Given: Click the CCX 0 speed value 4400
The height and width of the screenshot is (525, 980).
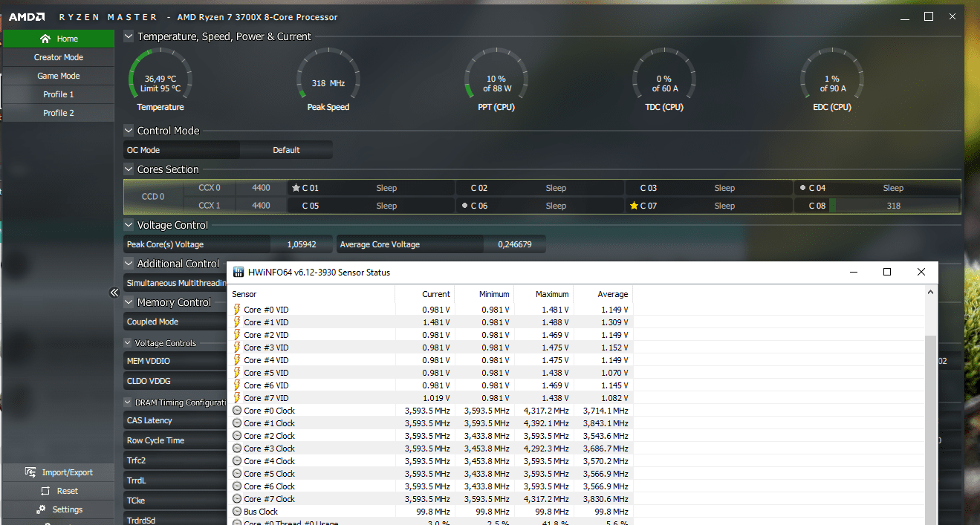Looking at the screenshot, I should click(x=261, y=188).
